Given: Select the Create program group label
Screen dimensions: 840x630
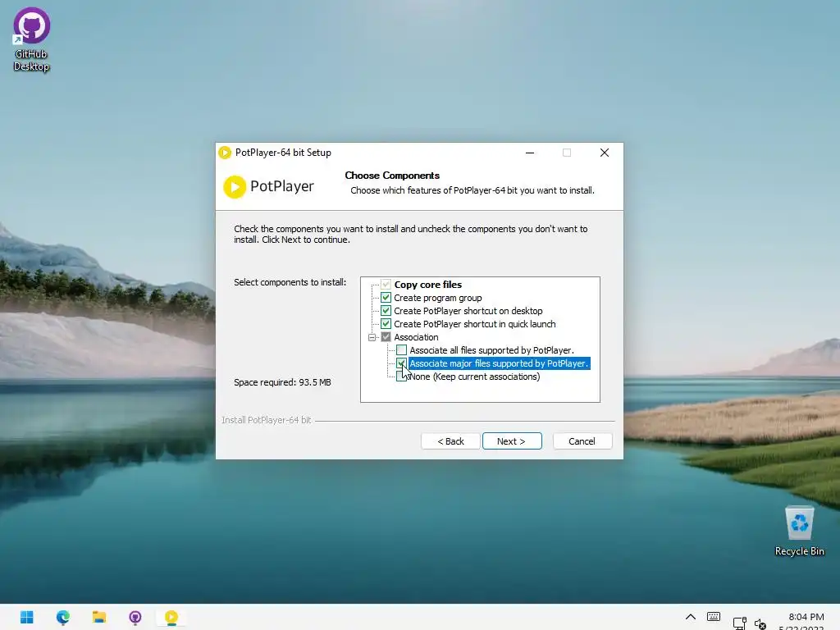Looking at the screenshot, I should pos(438,298).
